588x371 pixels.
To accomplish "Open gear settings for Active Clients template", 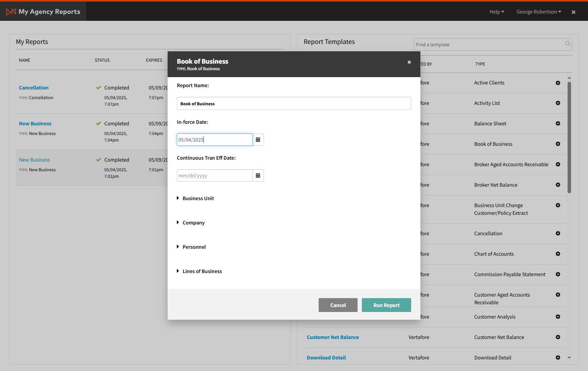I will coord(558,83).
